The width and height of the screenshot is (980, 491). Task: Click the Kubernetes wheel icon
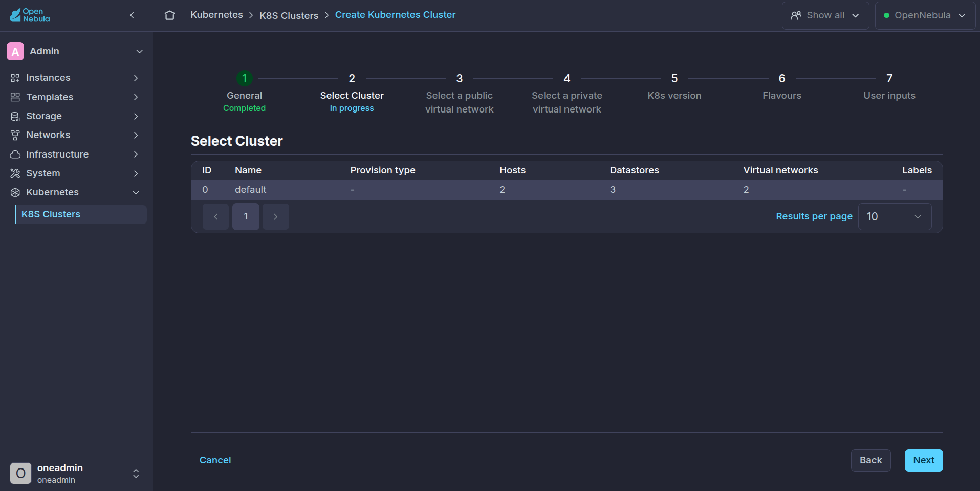[15, 192]
